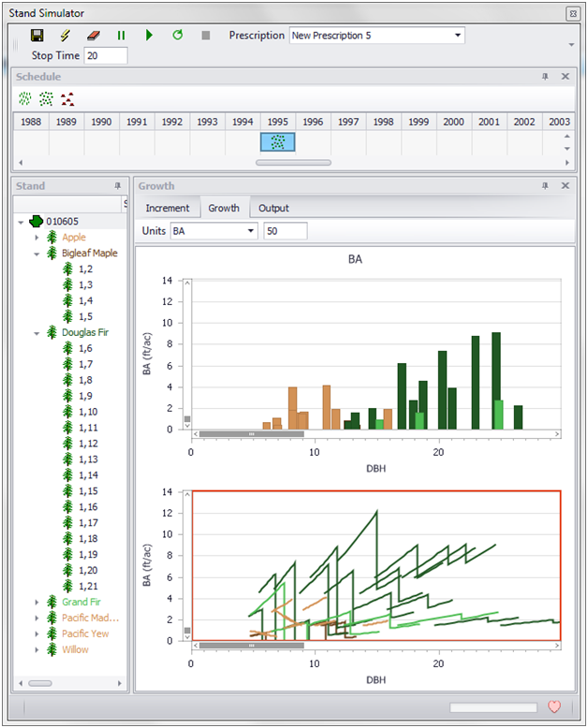Screen dimensions: 588x728
Task: Pin the Growth panel
Action: (545, 185)
